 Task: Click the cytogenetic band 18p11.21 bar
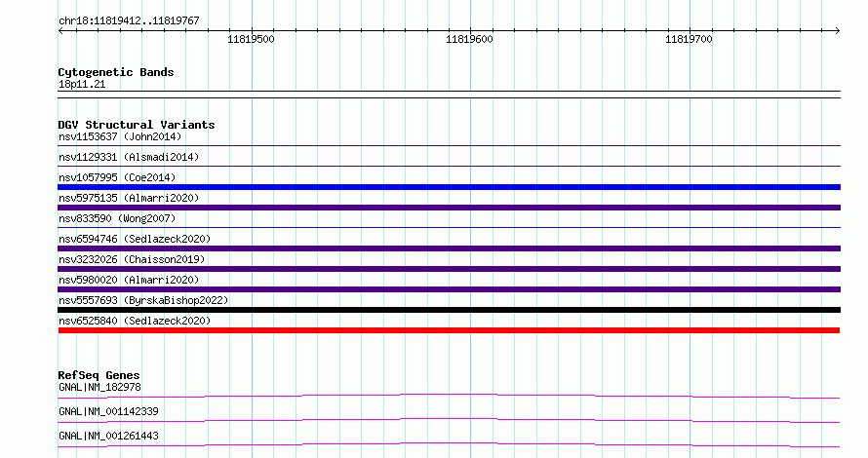(449, 95)
